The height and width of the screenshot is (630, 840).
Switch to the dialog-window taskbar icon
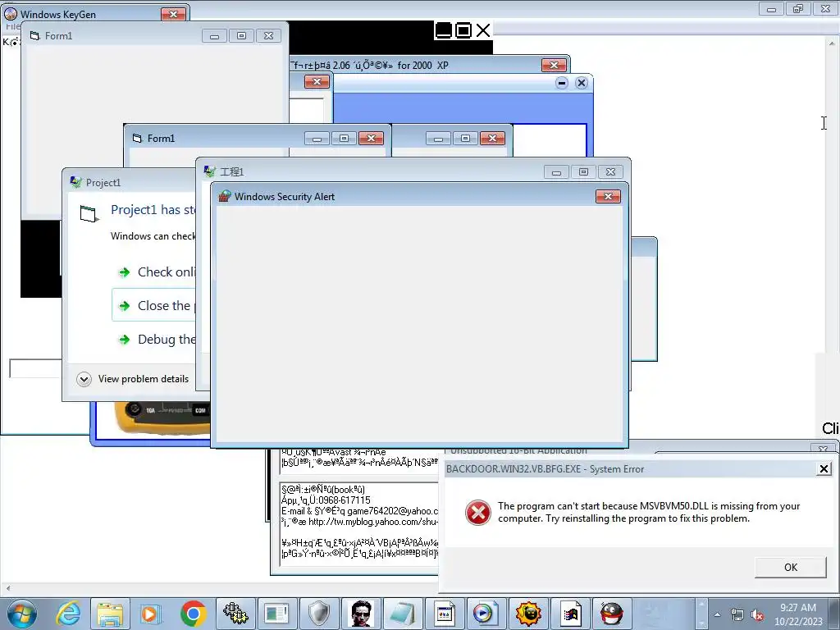point(444,614)
